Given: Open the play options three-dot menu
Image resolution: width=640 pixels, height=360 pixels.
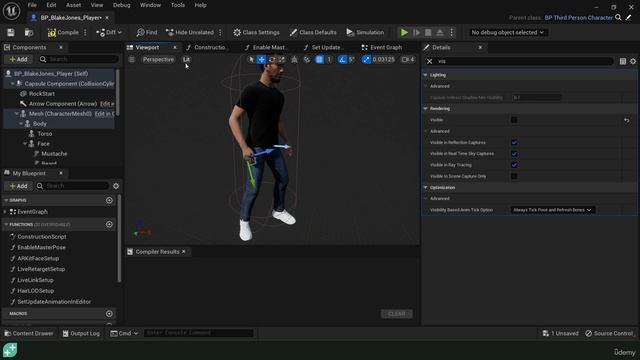Looking at the screenshot, I should [x=451, y=32].
